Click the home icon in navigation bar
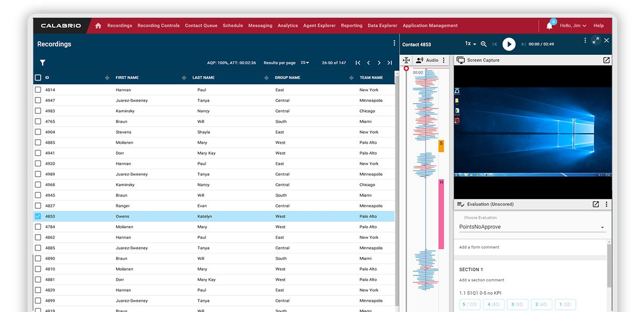The height and width of the screenshot is (312, 644). coord(98,26)
